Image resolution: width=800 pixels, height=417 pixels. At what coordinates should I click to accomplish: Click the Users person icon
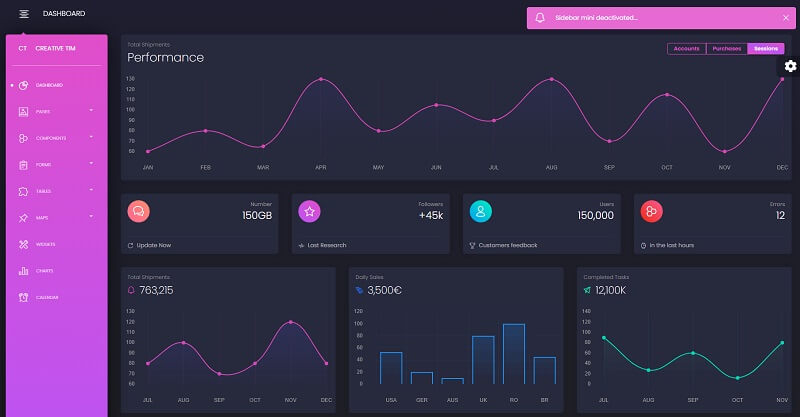tap(481, 211)
